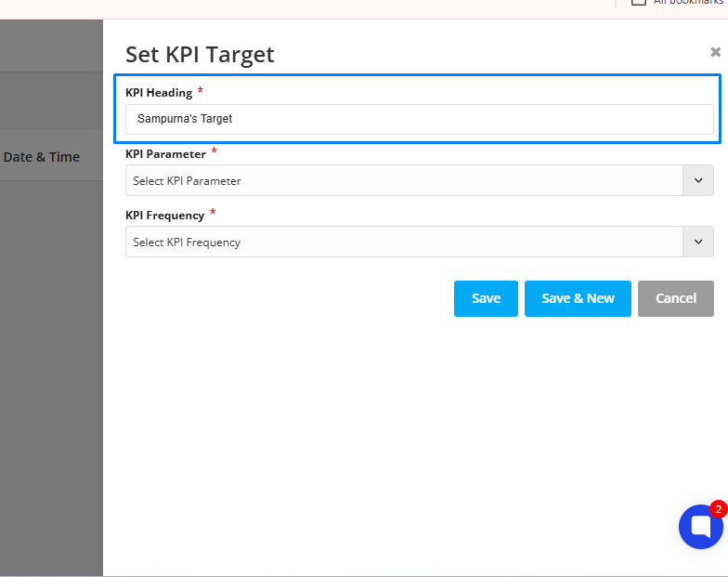The image size is (728, 577).
Task: Choose Save & New
Action: [578, 298]
